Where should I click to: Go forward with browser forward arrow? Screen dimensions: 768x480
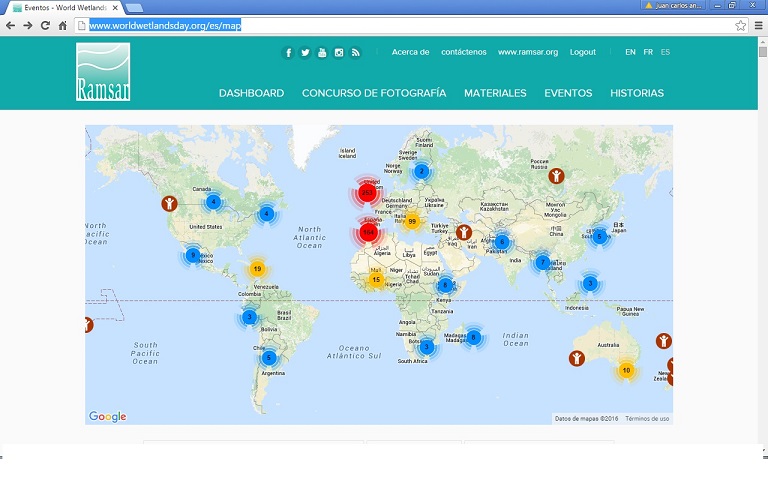coord(28,25)
